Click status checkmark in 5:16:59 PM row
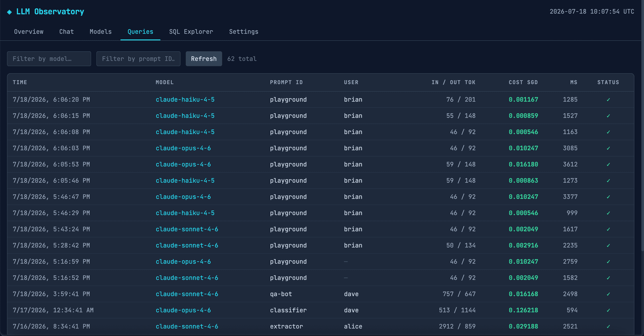This screenshot has height=336, width=644. 608,262
